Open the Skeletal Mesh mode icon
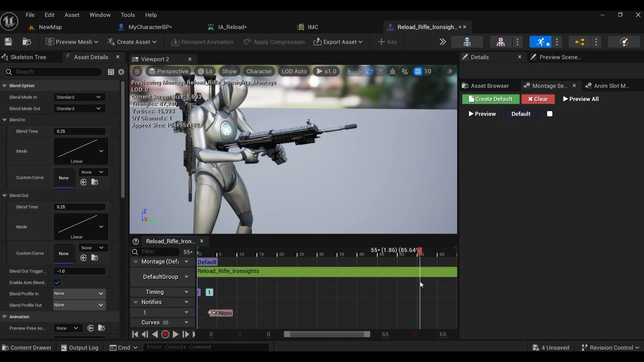The image size is (644, 362). pos(501,42)
